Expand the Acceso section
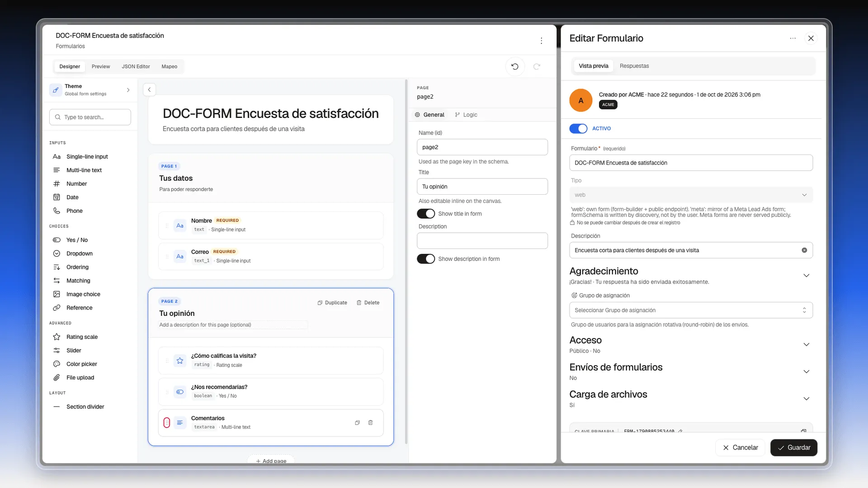The image size is (868, 488). 806,345
